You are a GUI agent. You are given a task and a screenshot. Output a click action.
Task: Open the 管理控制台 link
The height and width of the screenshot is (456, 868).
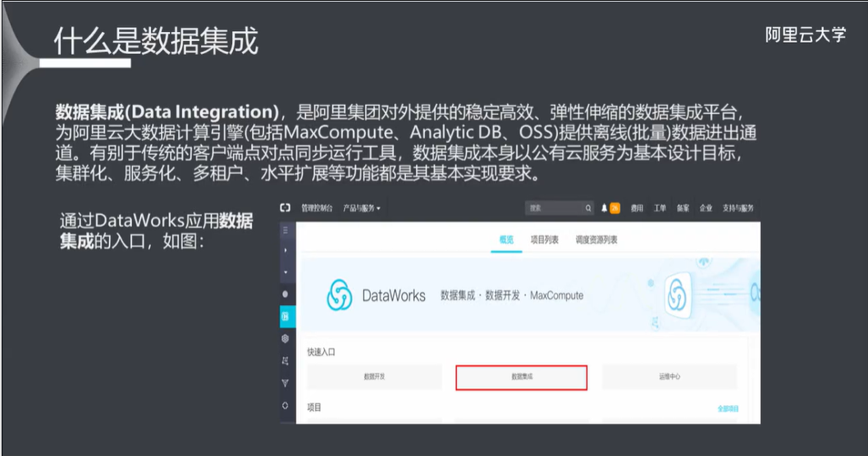click(317, 208)
